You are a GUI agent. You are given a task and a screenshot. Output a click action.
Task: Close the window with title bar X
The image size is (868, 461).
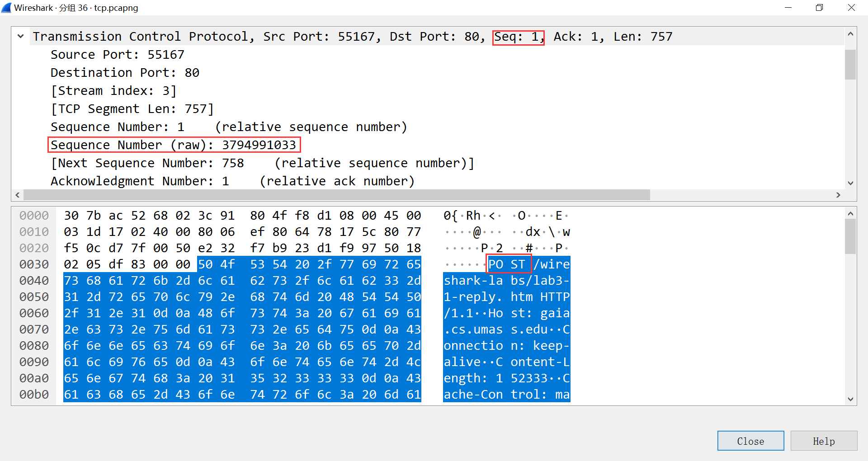point(851,8)
